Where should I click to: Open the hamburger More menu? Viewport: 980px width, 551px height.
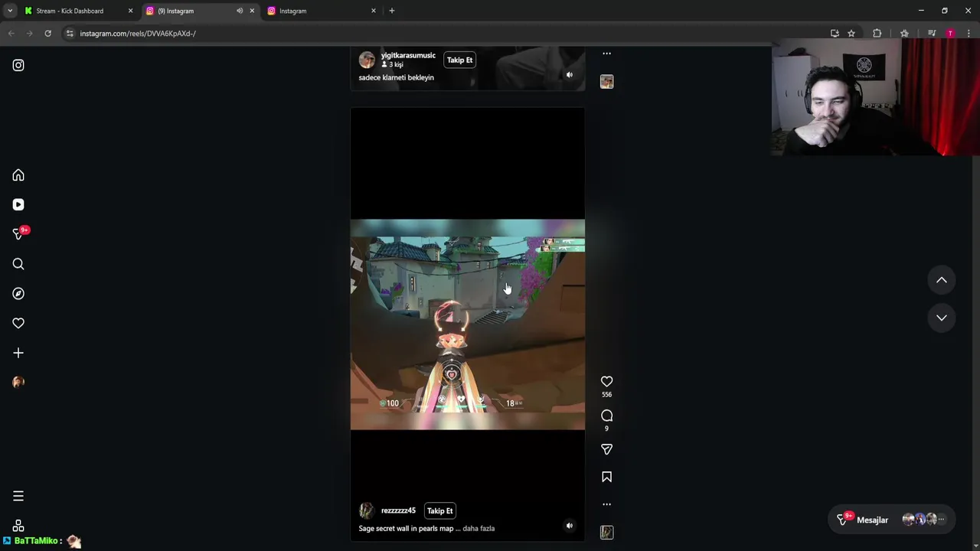click(18, 496)
